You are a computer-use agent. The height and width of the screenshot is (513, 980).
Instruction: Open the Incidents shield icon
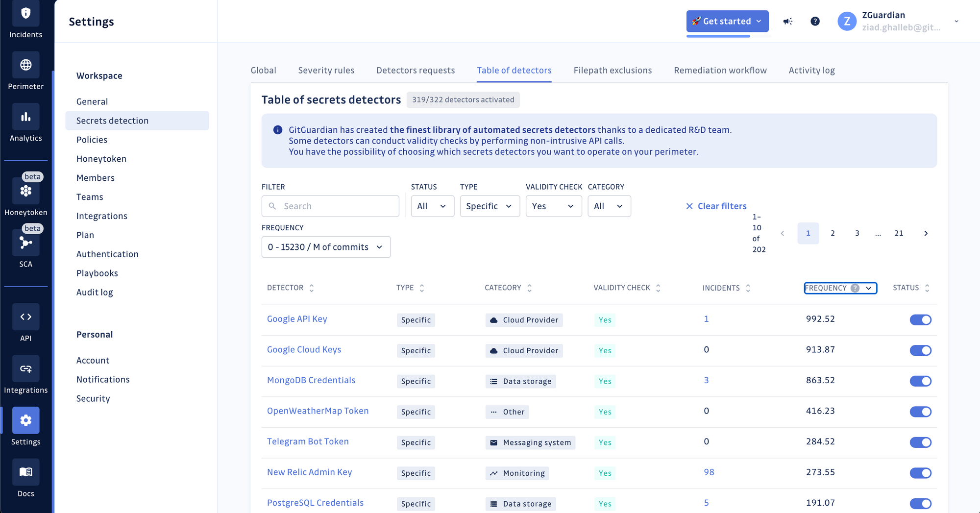point(25,14)
